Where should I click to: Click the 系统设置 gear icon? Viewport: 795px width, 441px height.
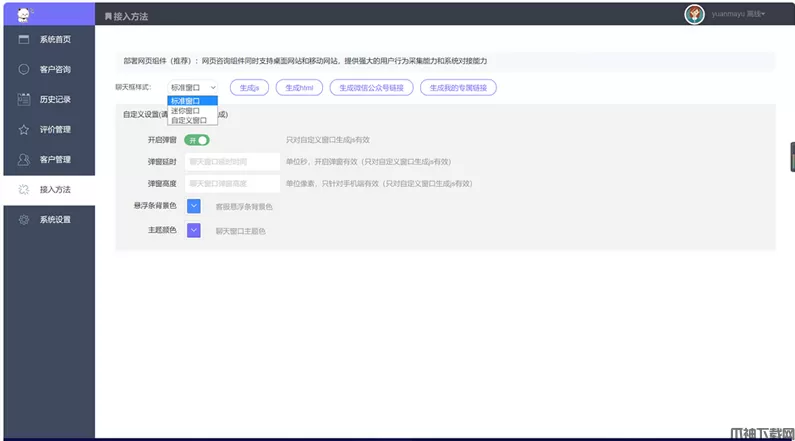(x=24, y=219)
